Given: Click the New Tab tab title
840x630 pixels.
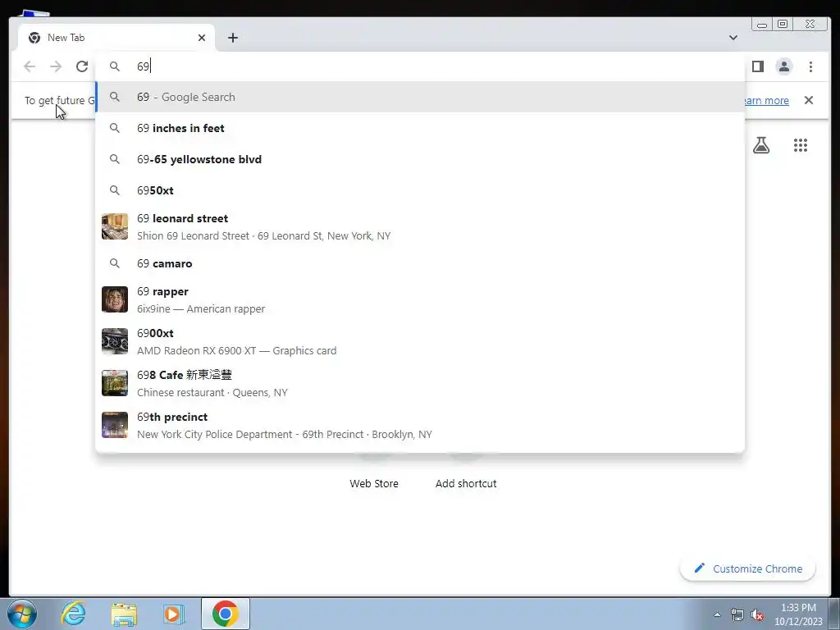Looking at the screenshot, I should click(66, 38).
